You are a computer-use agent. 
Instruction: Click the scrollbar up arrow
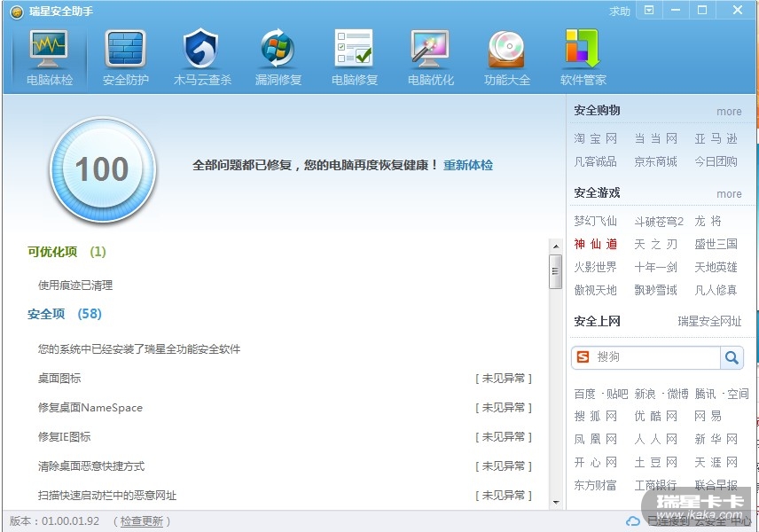[556, 246]
